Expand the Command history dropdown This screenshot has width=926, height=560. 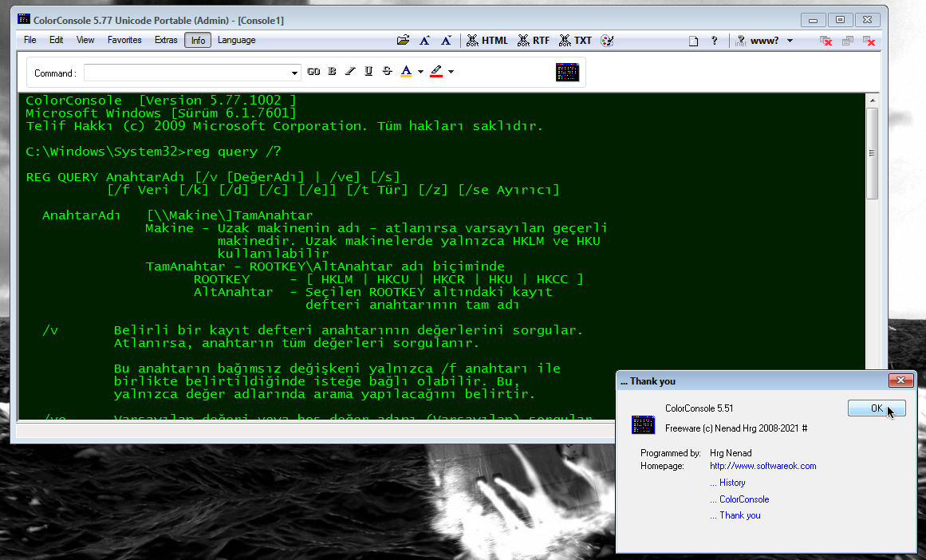click(294, 73)
